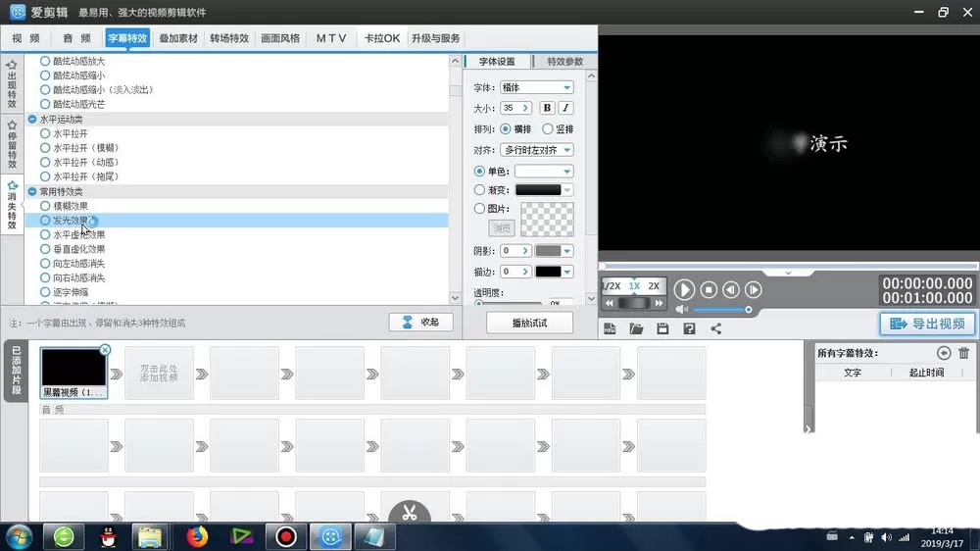Collapse the 常用特效类 effect group
The height and width of the screenshot is (551, 980).
coord(32,191)
